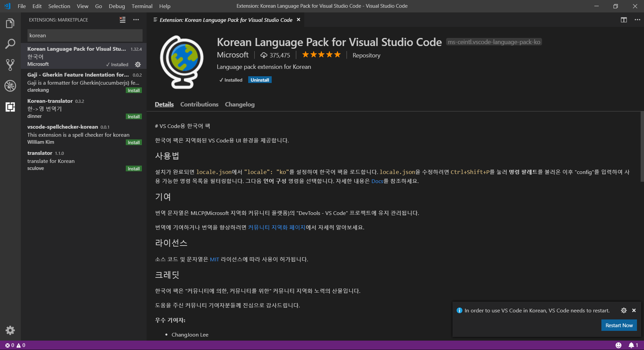The width and height of the screenshot is (644, 350).
Task: Open the View menu
Action: tap(83, 6)
